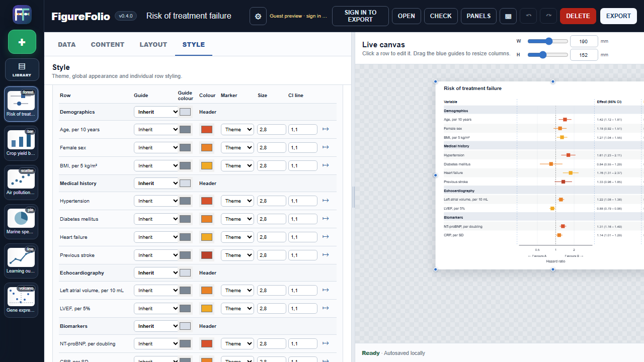Click arrow icon in Hypertension row
This screenshot has height=362, width=644.
tap(326, 201)
